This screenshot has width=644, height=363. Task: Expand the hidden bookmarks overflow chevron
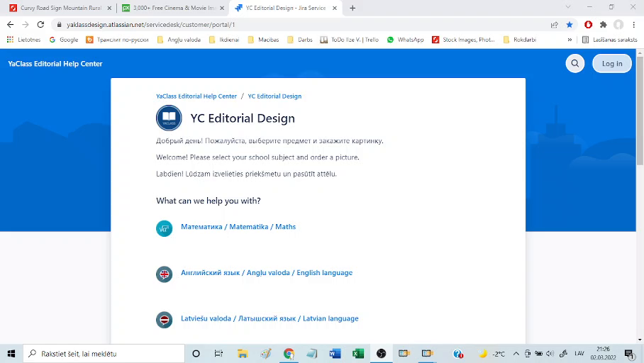click(570, 40)
